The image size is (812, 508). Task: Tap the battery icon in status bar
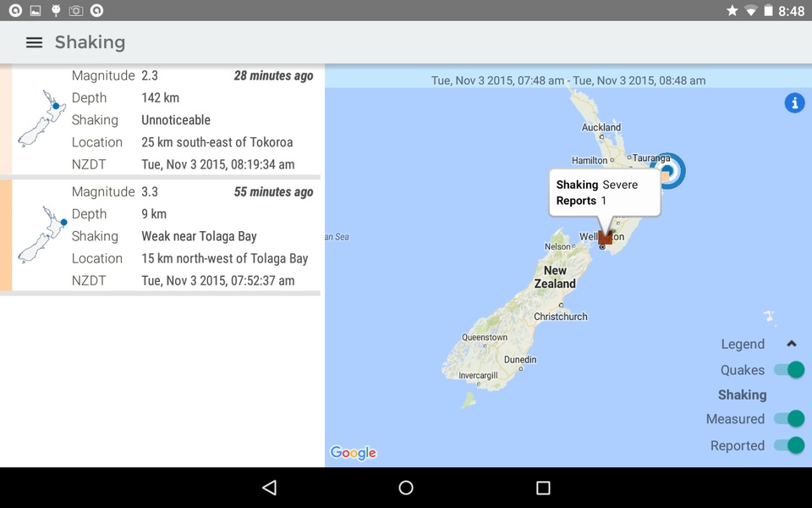(769, 10)
